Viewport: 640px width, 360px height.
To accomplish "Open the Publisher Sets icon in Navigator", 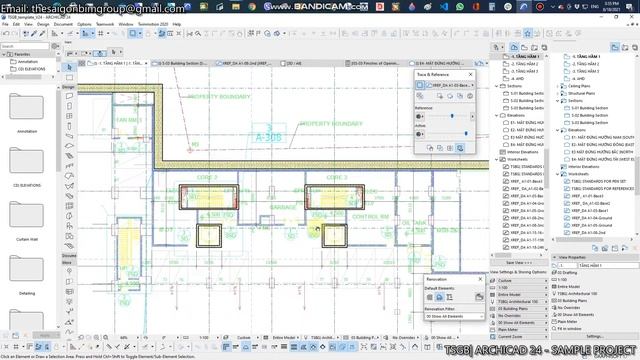I will (x=544, y=48).
